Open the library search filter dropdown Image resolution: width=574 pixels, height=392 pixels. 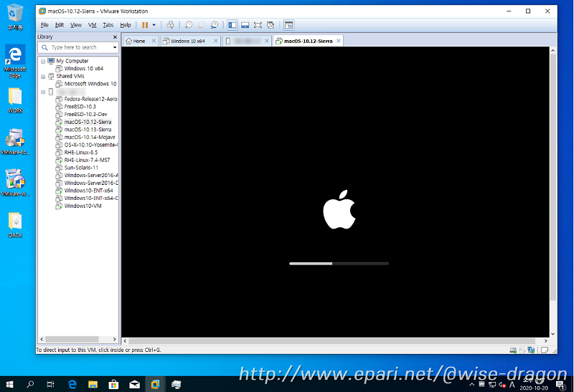pos(115,47)
